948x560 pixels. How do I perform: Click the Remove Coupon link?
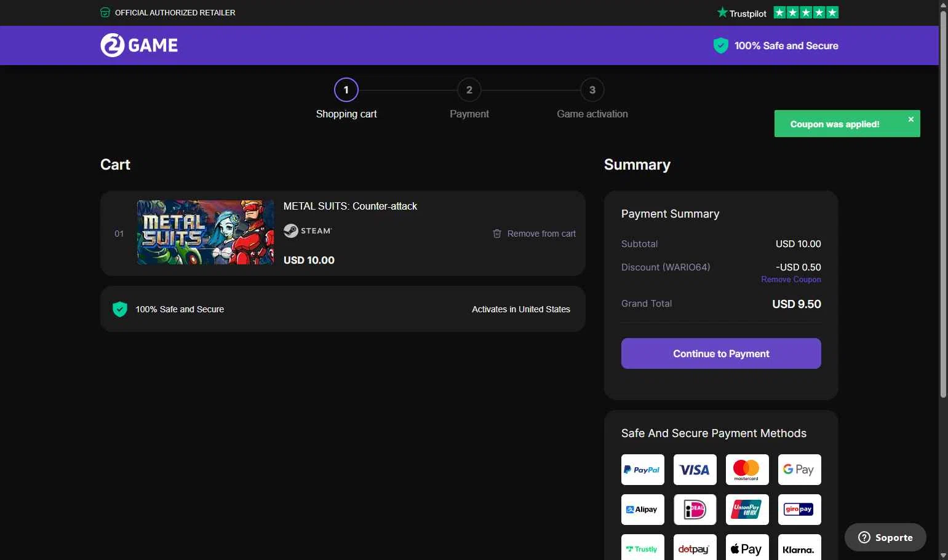[791, 279]
